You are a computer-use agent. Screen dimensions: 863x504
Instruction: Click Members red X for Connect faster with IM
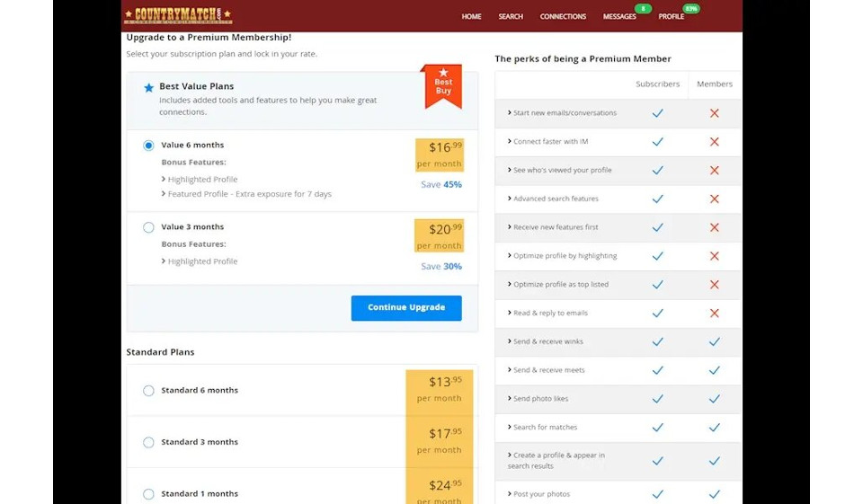click(714, 142)
